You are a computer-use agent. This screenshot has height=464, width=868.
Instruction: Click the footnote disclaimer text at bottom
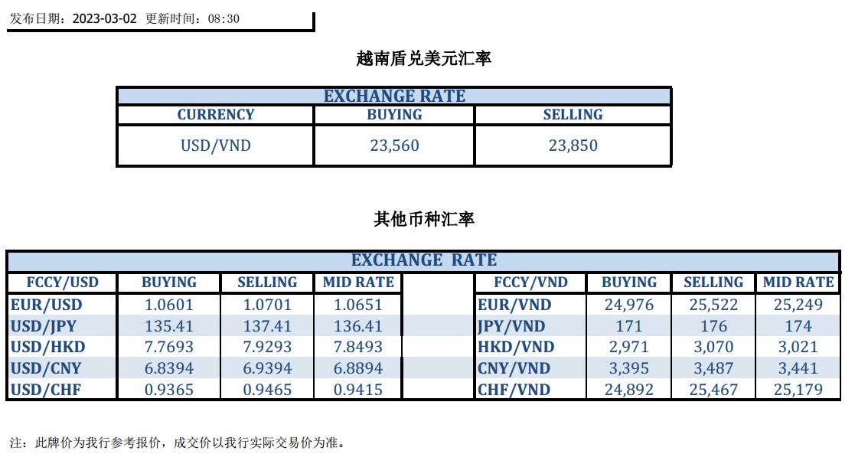[x=178, y=443]
